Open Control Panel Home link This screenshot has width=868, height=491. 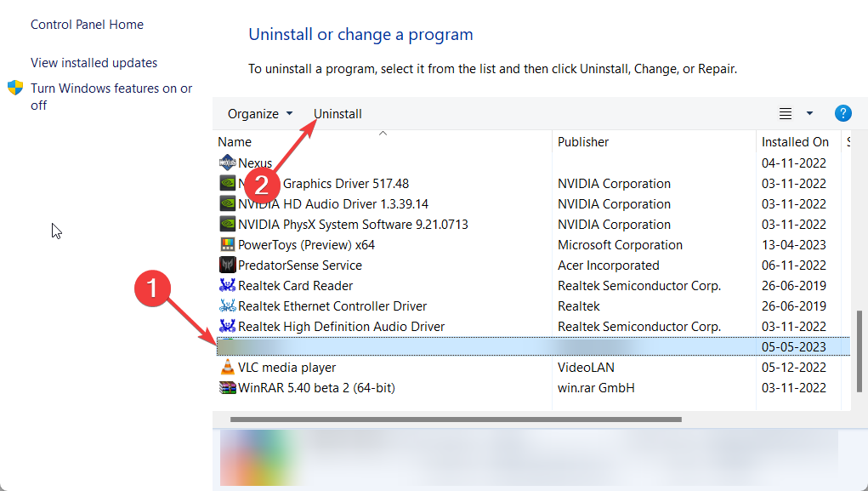tap(87, 25)
